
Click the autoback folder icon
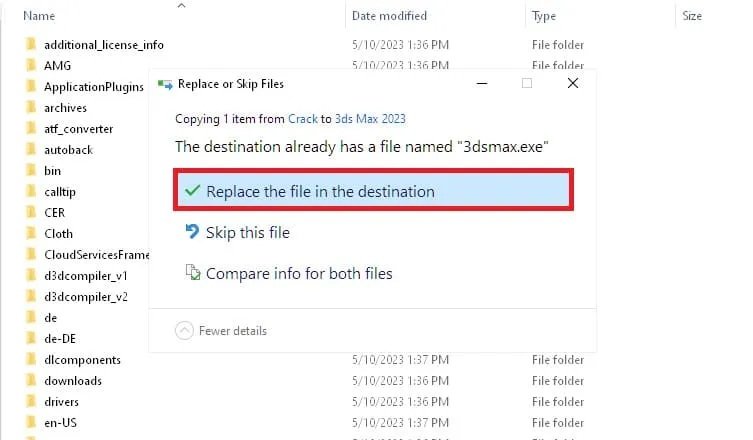click(x=31, y=150)
